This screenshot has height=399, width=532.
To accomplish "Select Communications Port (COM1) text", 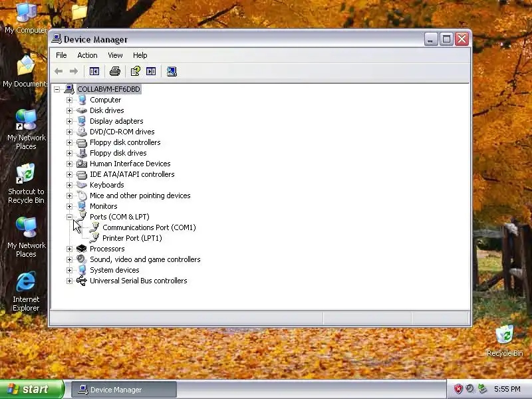I will (x=149, y=227).
